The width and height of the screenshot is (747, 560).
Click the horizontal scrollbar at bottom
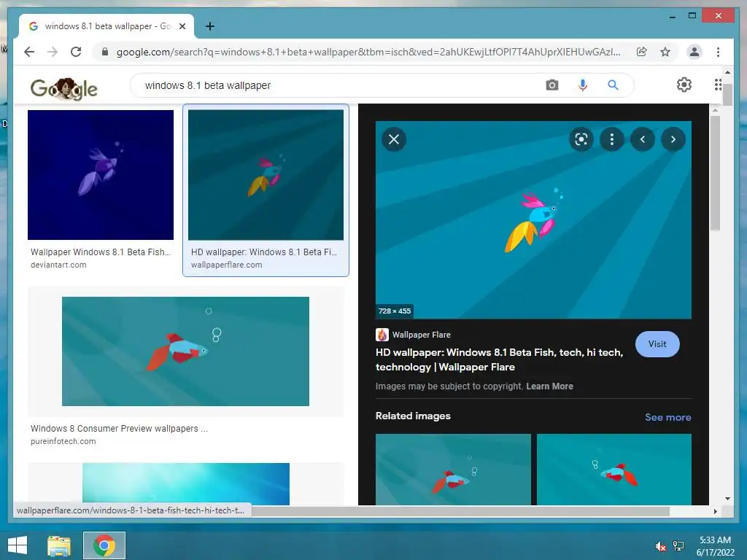coord(461,511)
